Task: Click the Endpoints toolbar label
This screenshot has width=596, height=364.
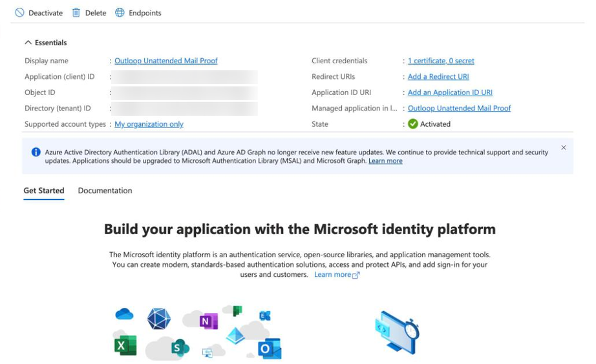Action: click(x=145, y=13)
